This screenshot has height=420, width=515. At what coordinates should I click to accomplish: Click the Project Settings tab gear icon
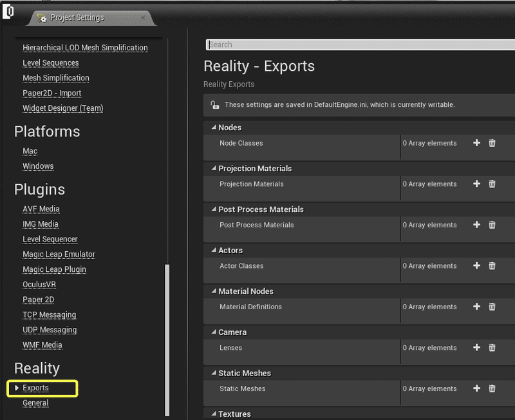42,18
